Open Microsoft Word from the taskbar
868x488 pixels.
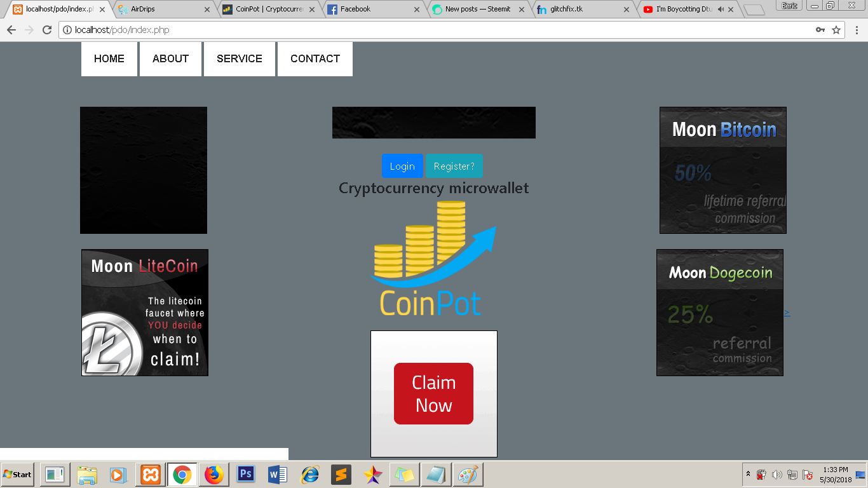point(278,475)
